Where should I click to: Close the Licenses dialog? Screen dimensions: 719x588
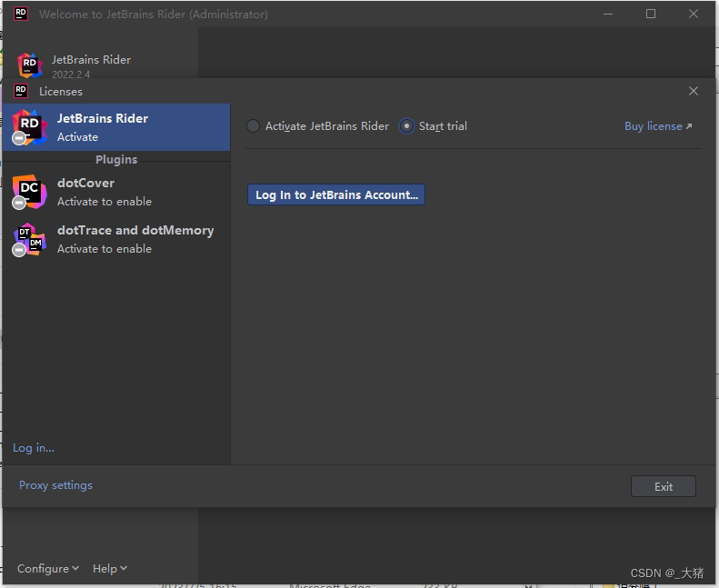694,91
